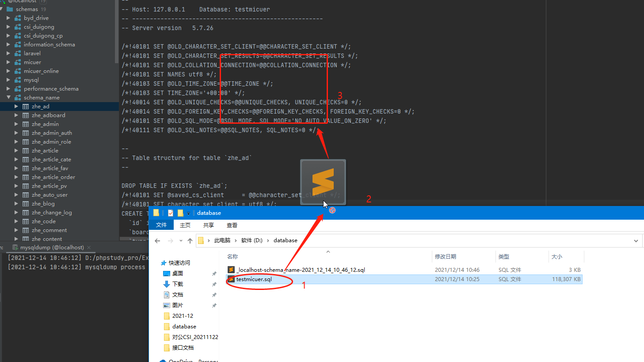This screenshot has width=644, height=362.
Task: Click the _localhost-schema_name sql file icon
Action: [x=231, y=270]
